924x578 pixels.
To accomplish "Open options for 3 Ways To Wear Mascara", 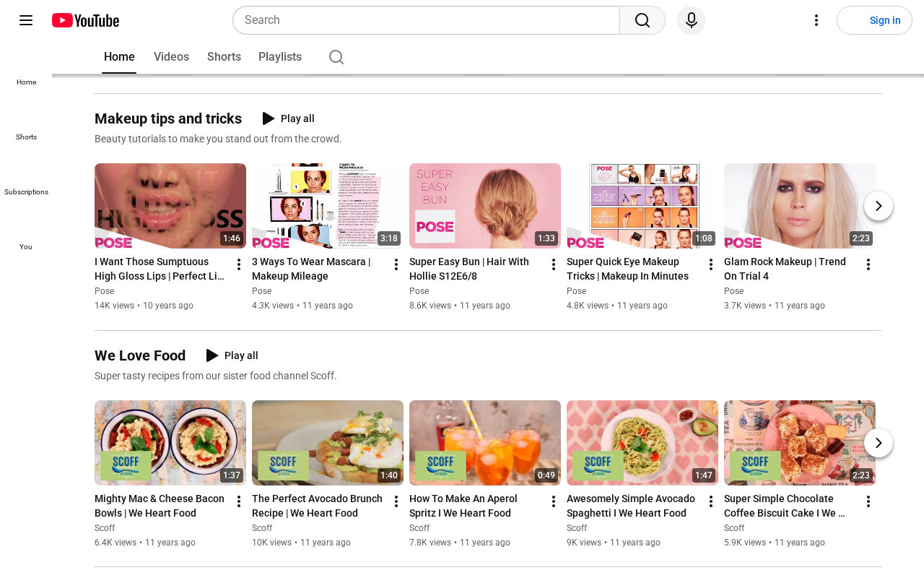I will pyautogui.click(x=396, y=264).
